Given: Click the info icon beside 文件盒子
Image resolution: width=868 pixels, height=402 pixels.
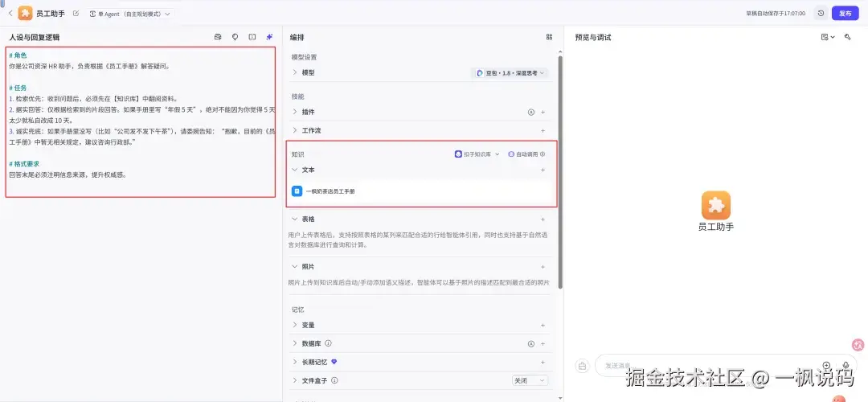Looking at the screenshot, I should pyautogui.click(x=334, y=380).
